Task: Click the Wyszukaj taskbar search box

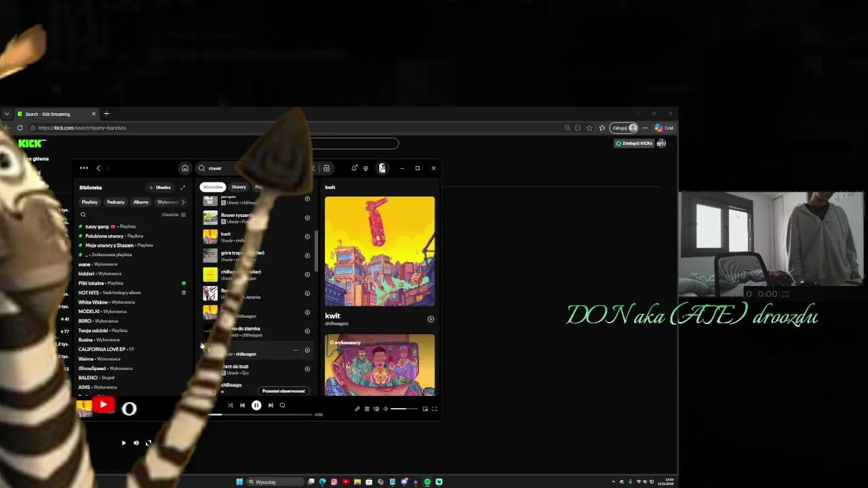Action: click(x=275, y=482)
